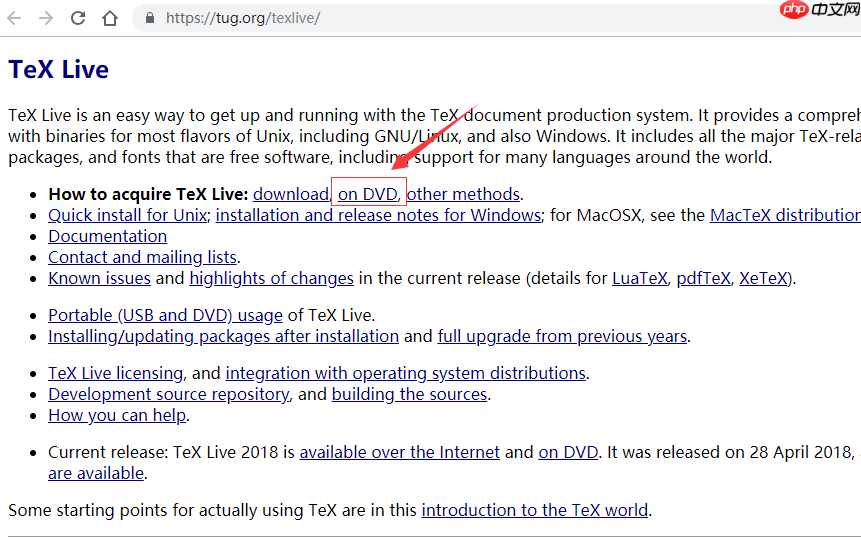Screen dimensions: 861x537
Task: Click the bold "How to acquire TeX Live:" text
Action: tap(148, 194)
